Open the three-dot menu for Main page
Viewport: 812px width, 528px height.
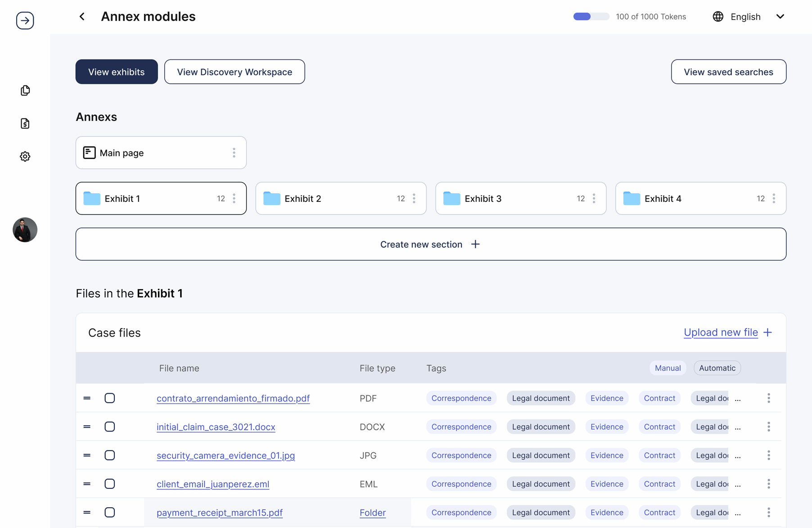pyautogui.click(x=234, y=153)
